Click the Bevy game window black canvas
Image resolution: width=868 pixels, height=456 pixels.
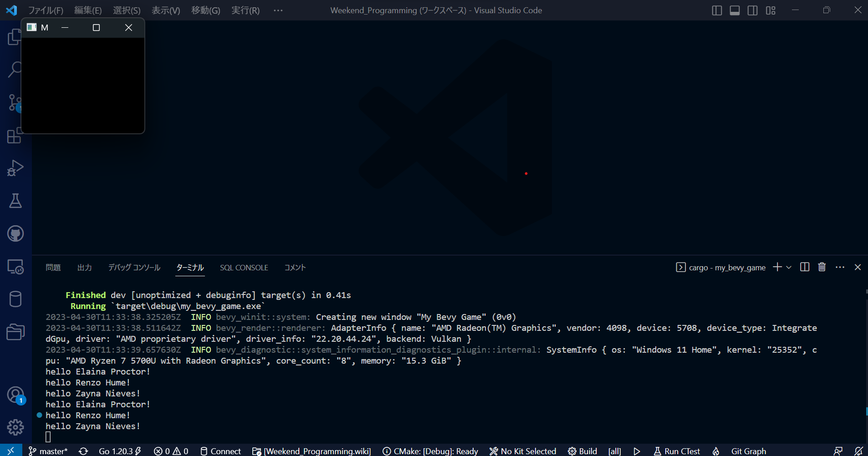coord(83,85)
